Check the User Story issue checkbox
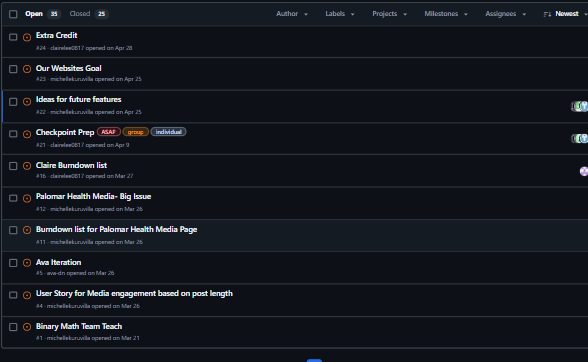The height and width of the screenshot is (362, 588). click(x=13, y=295)
